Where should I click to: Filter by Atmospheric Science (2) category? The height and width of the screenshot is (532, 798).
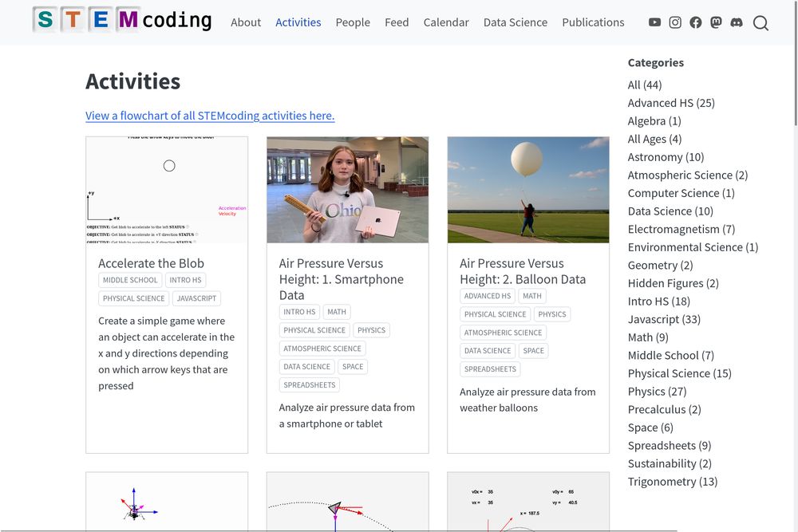[x=688, y=175]
